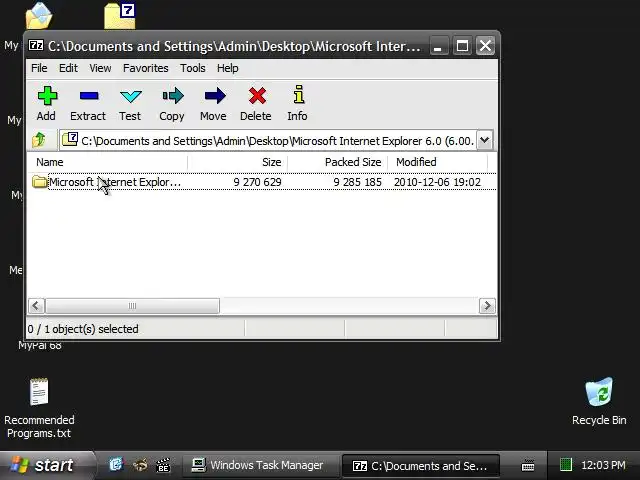Viewport: 640px width, 480px height.
Task: Click the green Add toolbar icon
Action: pyautogui.click(x=47, y=96)
